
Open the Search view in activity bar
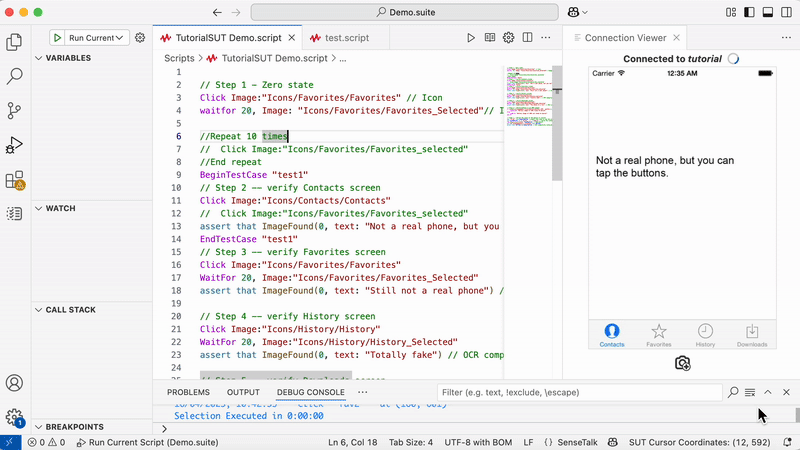pyautogui.click(x=15, y=76)
